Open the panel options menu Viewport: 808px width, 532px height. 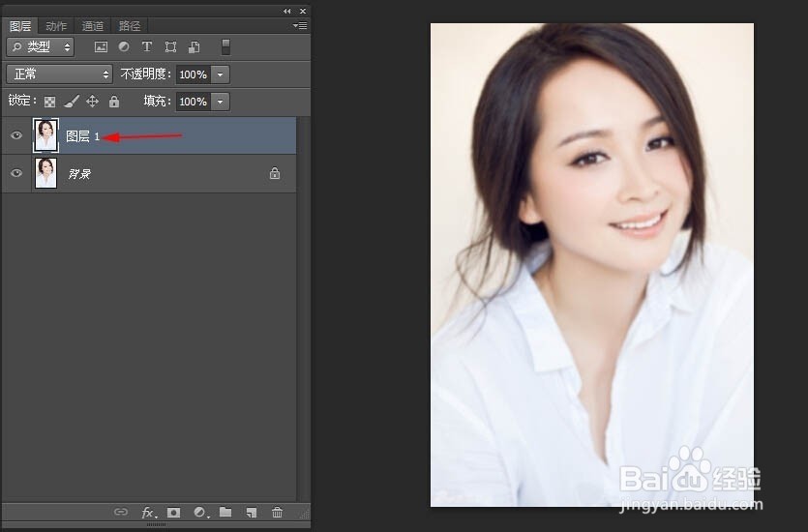click(300, 25)
